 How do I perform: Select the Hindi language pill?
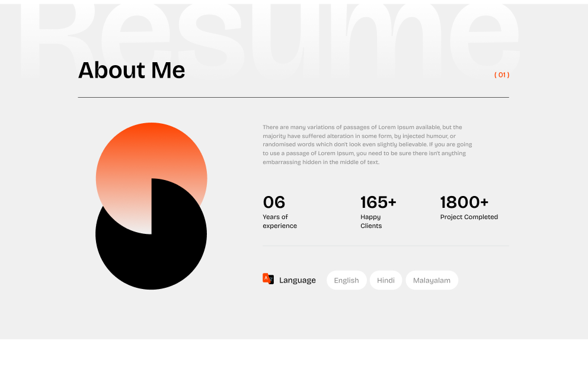[x=385, y=280]
